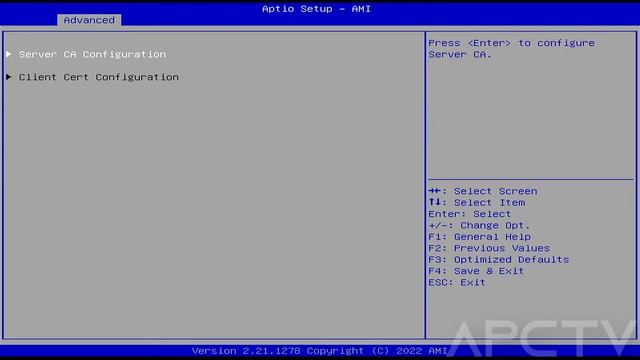Open Server CA Configuration submenu
This screenshot has width=640, height=360.
pos(92,54)
